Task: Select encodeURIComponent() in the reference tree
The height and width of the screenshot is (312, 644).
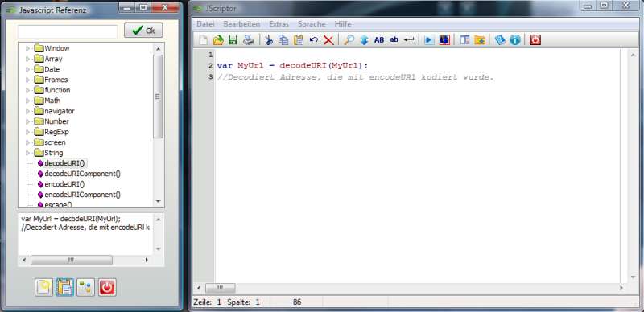Action: (x=83, y=195)
